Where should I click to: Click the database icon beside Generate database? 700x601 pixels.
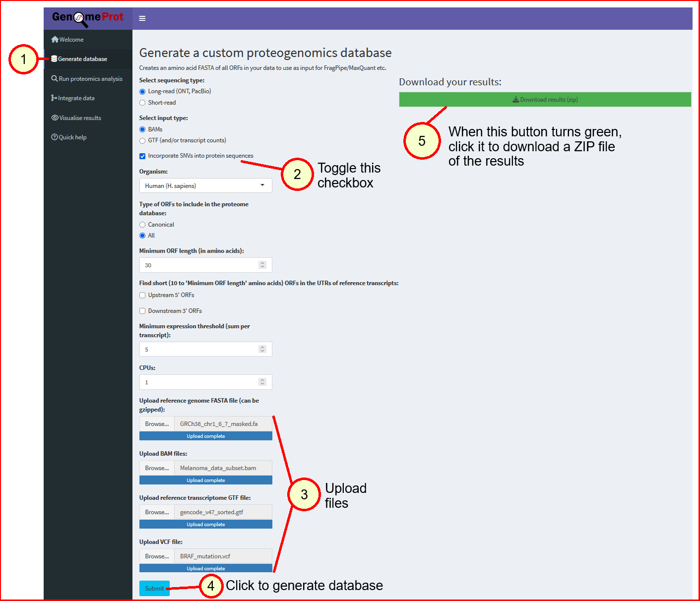pos(54,59)
